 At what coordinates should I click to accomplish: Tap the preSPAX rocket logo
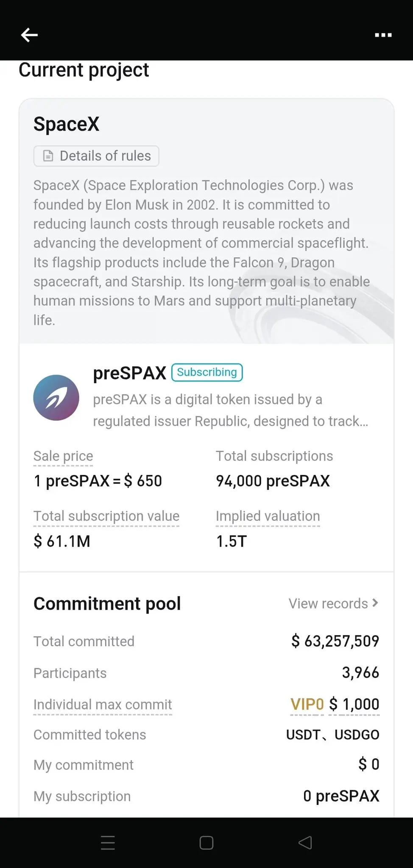click(x=56, y=398)
